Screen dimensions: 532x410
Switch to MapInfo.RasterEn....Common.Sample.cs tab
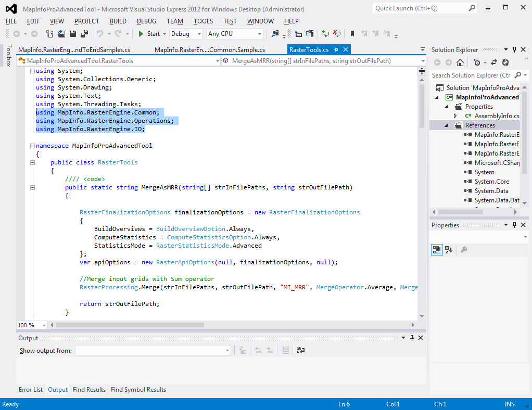pos(210,50)
